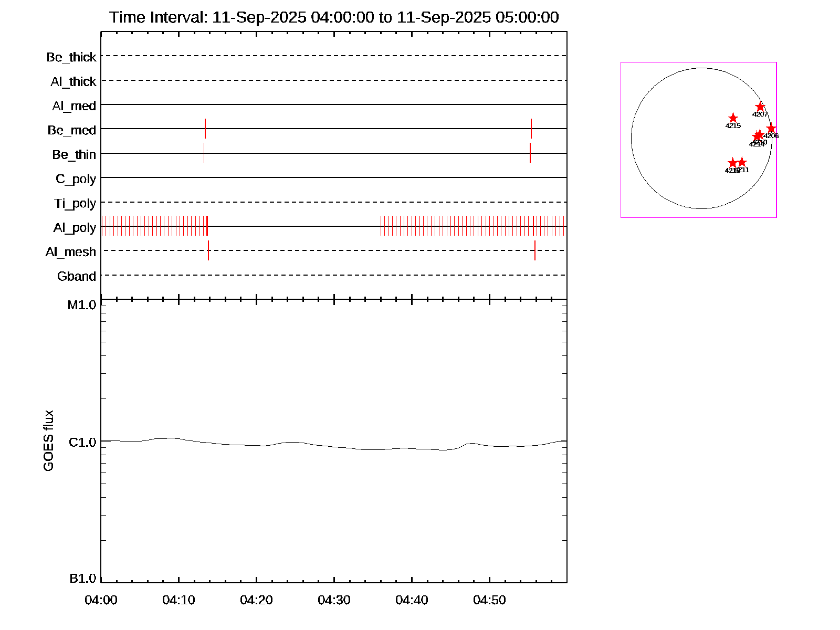Click the Al_poly filter label
Image resolution: width=840 pixels, height=630 pixels.
point(75,228)
